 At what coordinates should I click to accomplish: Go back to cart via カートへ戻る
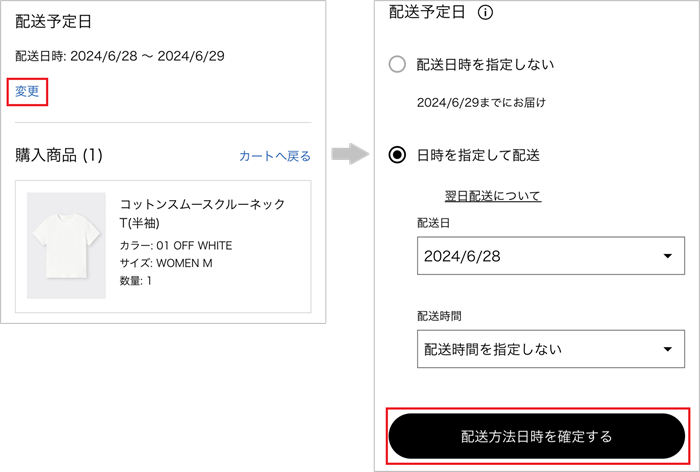(x=274, y=156)
